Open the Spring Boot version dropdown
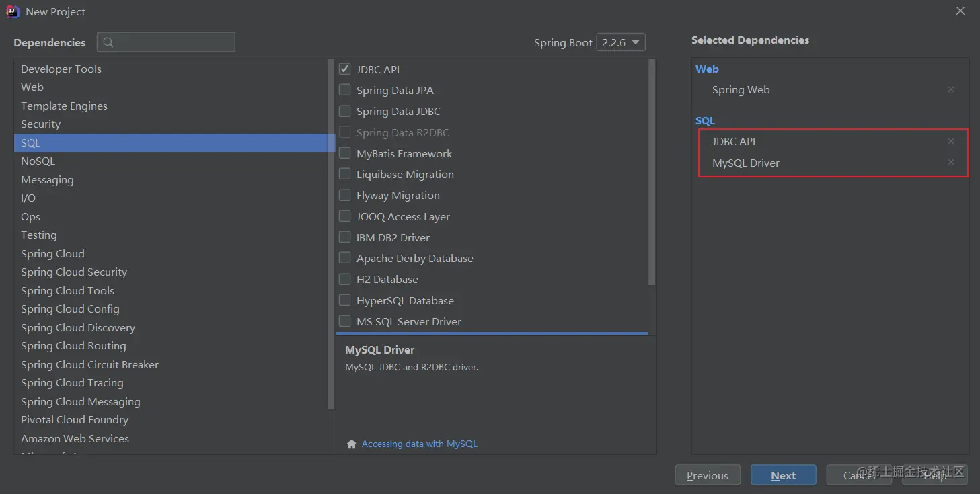The height and width of the screenshot is (494, 980). [621, 42]
